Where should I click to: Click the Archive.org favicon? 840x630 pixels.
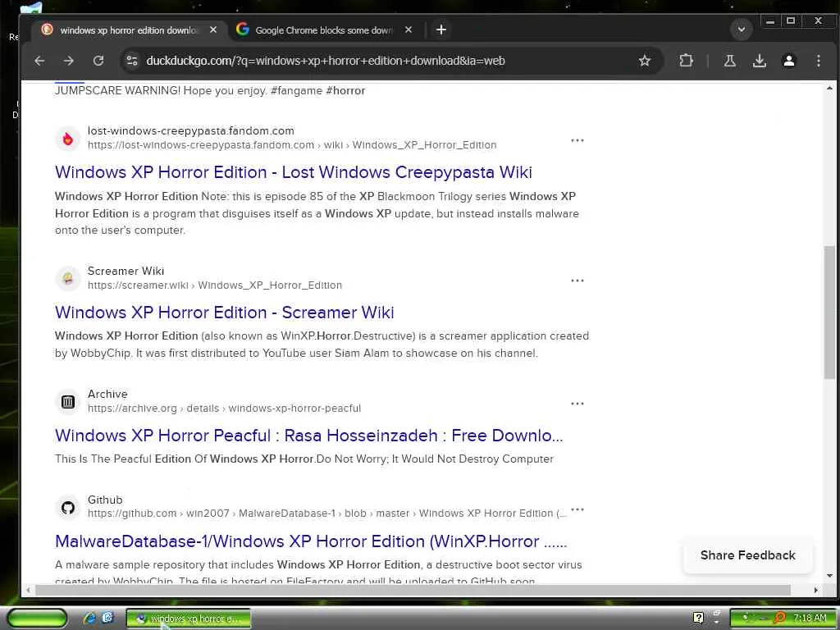(x=68, y=402)
